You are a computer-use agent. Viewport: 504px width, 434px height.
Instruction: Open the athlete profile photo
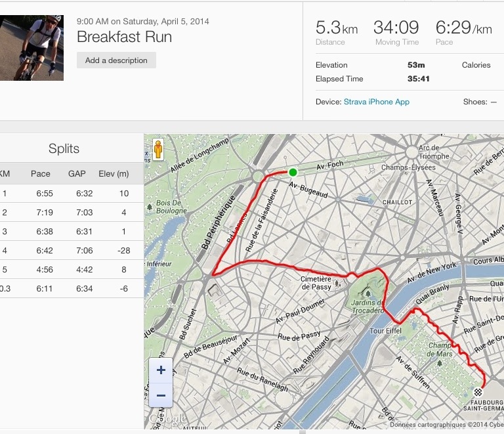(31, 48)
